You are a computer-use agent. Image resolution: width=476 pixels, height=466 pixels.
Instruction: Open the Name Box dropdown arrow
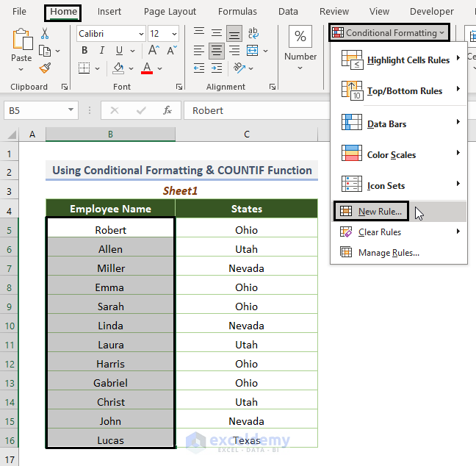(x=71, y=110)
